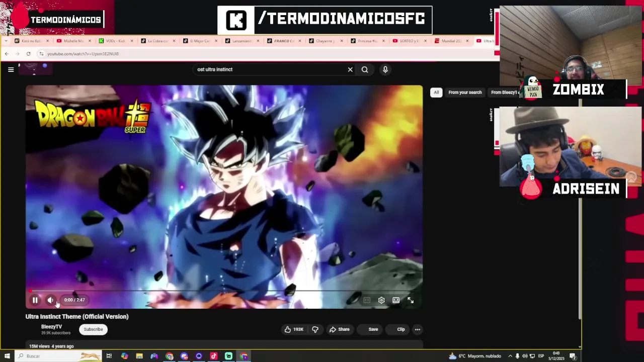The height and width of the screenshot is (362, 644).
Task: Click the ESP language indicator
Action: [541, 356]
